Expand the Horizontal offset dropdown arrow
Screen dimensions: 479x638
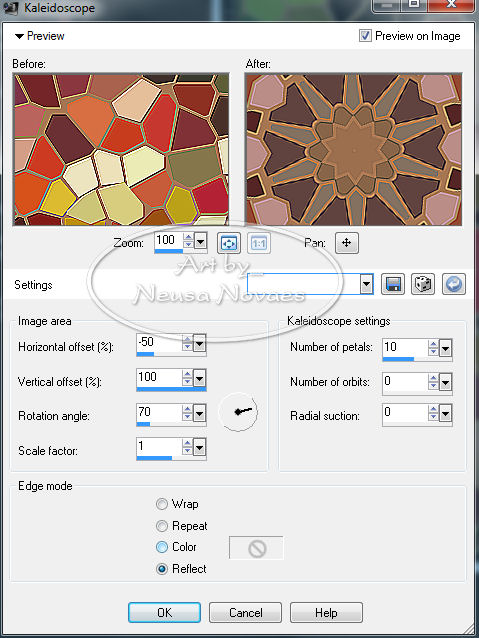point(199,344)
